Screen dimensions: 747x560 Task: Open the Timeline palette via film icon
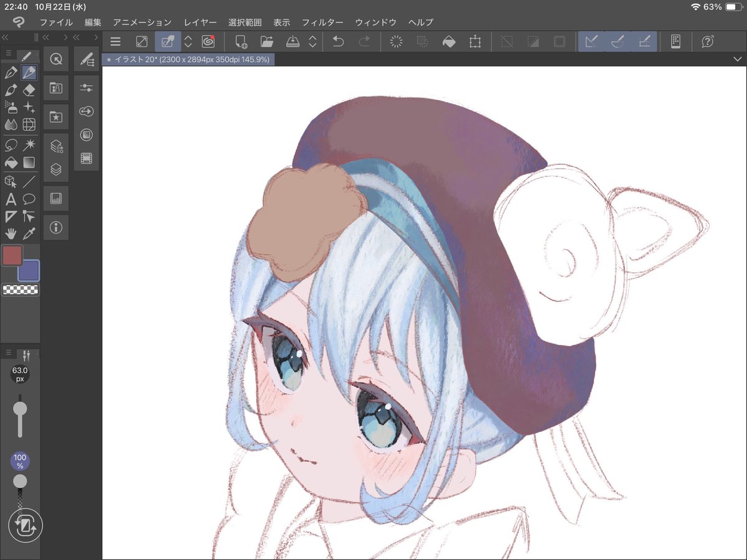(87, 157)
